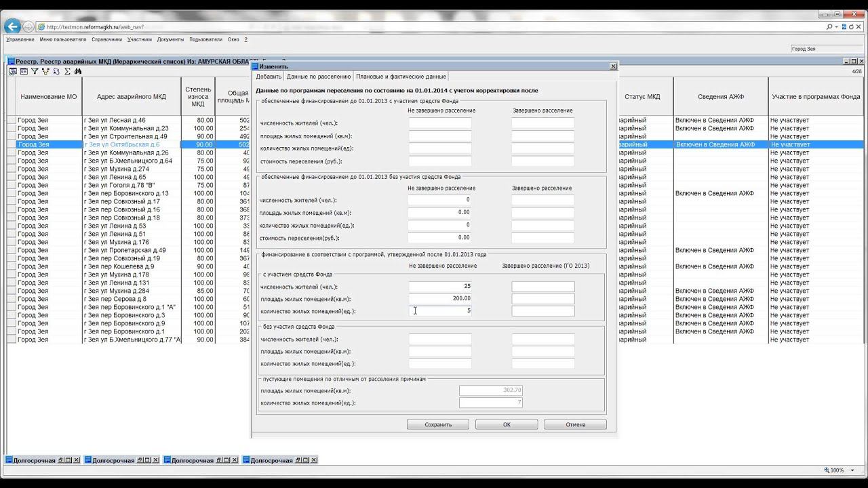Switch to the Добавить tab

point(269,77)
